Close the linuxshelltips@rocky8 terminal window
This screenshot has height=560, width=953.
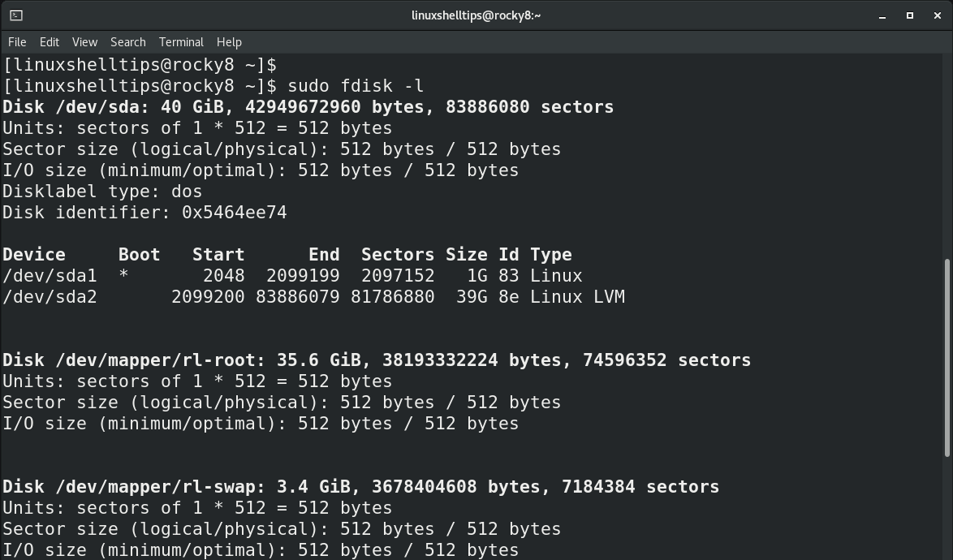click(938, 15)
